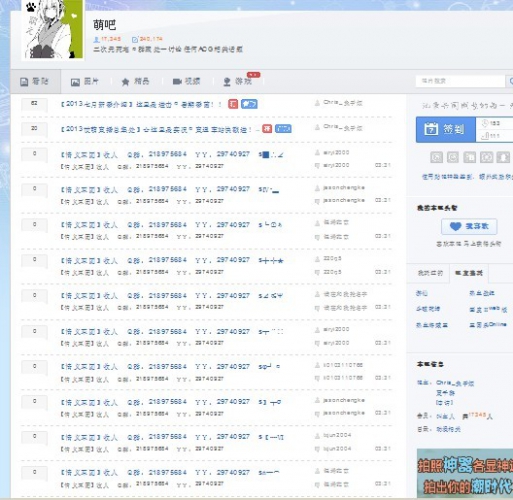Switch to the 精品 featured tab
513x500 pixels.
point(135,81)
